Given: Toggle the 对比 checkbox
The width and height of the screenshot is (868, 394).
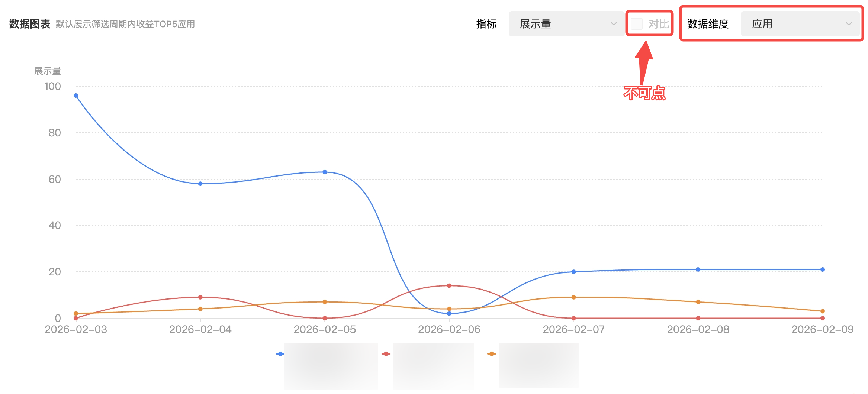Looking at the screenshot, I should pyautogui.click(x=637, y=24).
